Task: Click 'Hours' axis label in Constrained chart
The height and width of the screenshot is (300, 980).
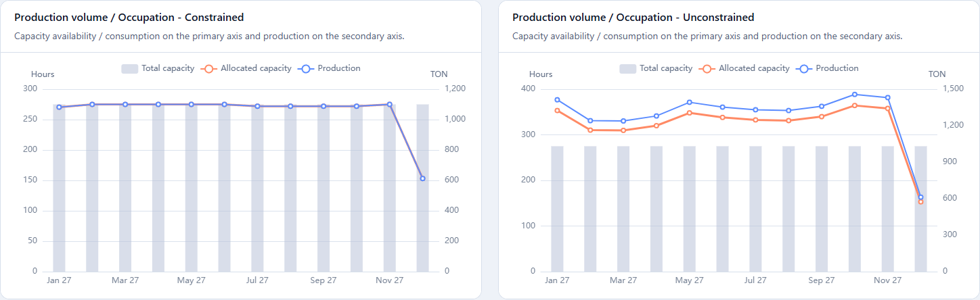Action: point(43,74)
